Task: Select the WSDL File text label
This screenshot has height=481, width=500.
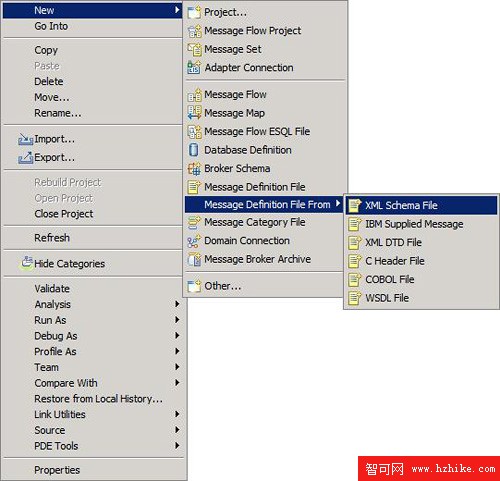Action: 387,298
